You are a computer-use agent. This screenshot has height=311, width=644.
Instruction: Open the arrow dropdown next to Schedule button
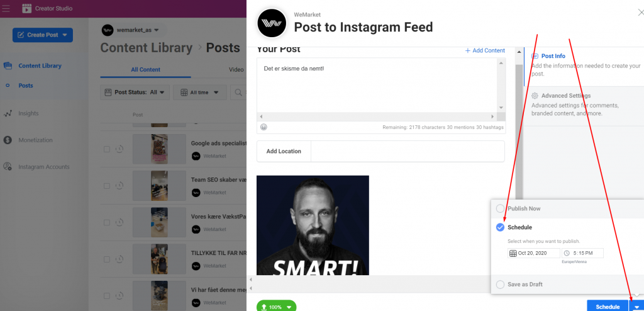coord(636,307)
